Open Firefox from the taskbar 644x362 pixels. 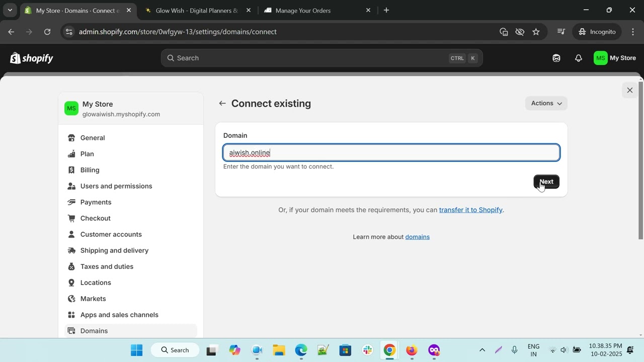tap(412, 350)
